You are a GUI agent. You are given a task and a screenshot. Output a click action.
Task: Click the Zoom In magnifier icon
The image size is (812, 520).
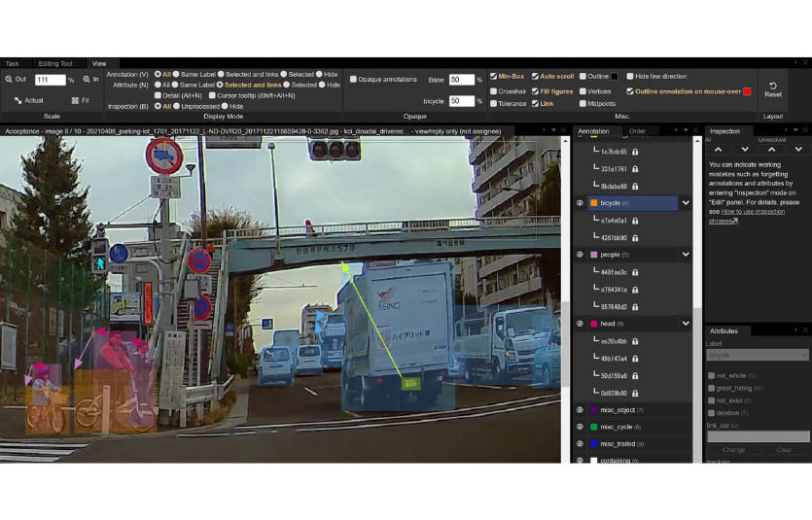point(87,80)
